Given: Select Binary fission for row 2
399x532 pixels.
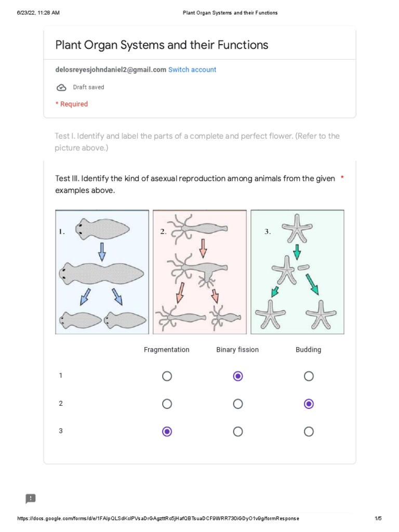Looking at the screenshot, I should click(238, 404).
